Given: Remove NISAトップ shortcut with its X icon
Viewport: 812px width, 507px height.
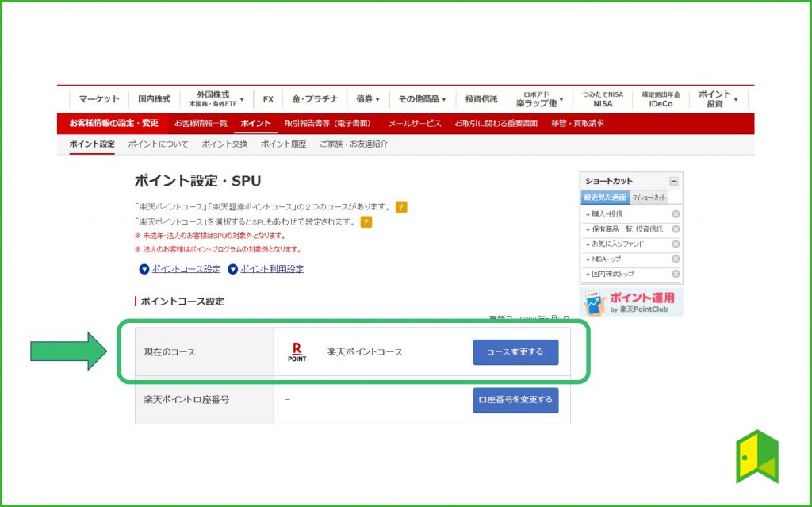Looking at the screenshot, I should pos(676,257).
